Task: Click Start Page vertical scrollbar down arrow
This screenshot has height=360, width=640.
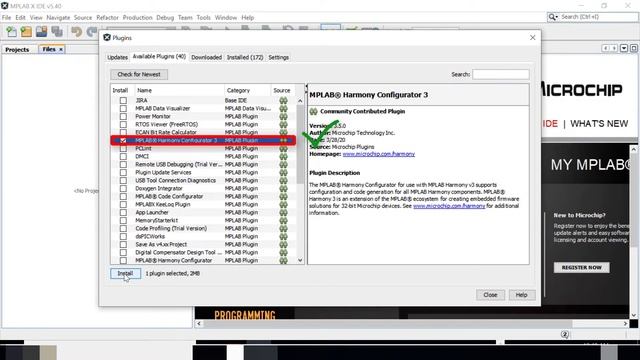Action: pos(634,315)
